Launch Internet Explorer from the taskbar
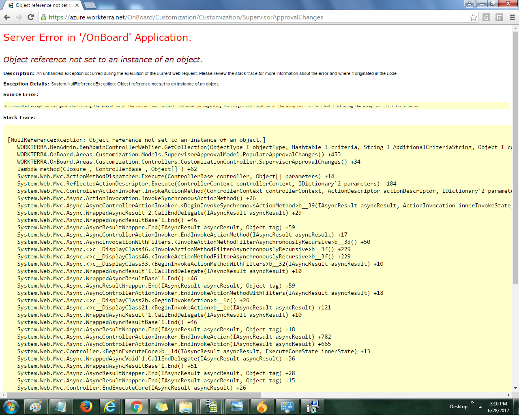Screen dimensions: 519x420 pos(110,407)
